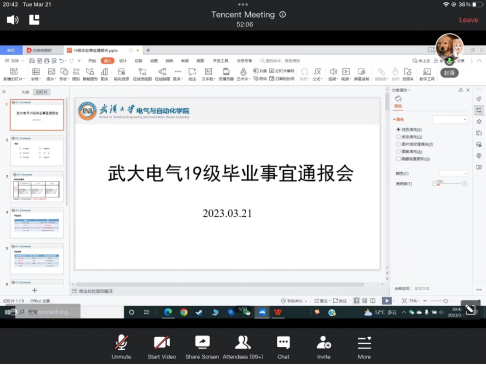
Task: Click the transparency slider track
Action: point(449,184)
